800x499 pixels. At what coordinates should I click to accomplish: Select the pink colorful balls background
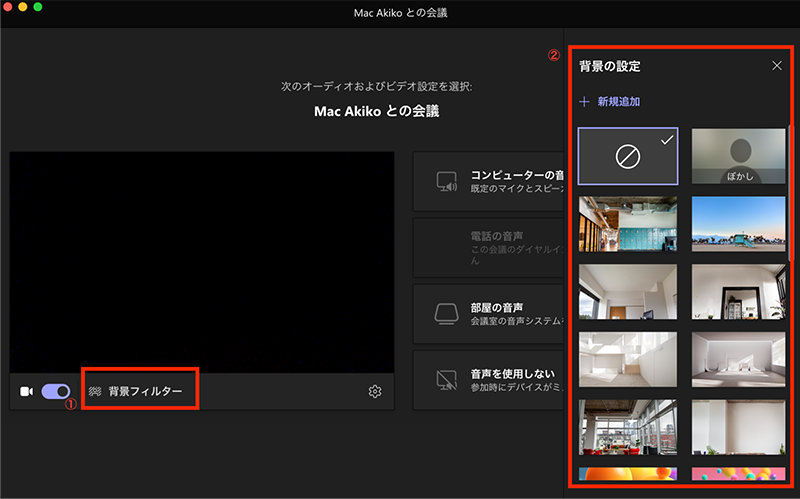[738, 473]
